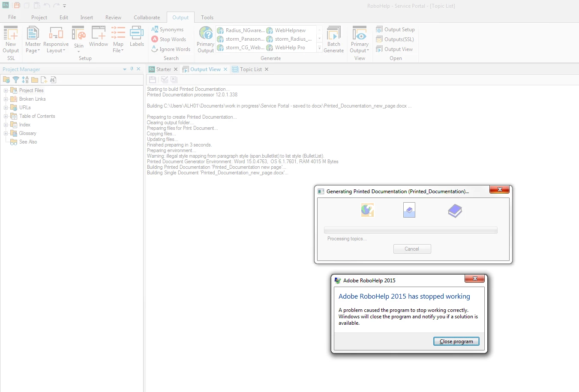Click the Labels icon in Setup group
Viewport: 579px width, 392px height.
click(137, 37)
